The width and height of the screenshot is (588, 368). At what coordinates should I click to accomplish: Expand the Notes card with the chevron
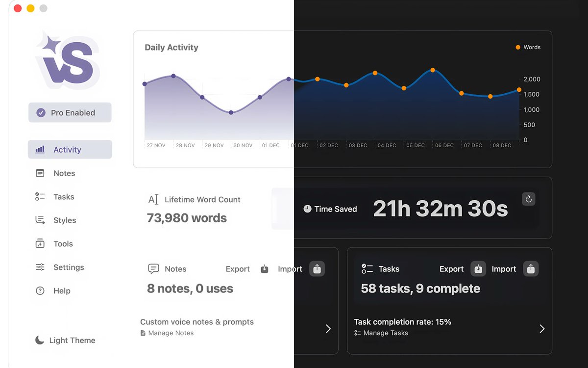(x=328, y=329)
